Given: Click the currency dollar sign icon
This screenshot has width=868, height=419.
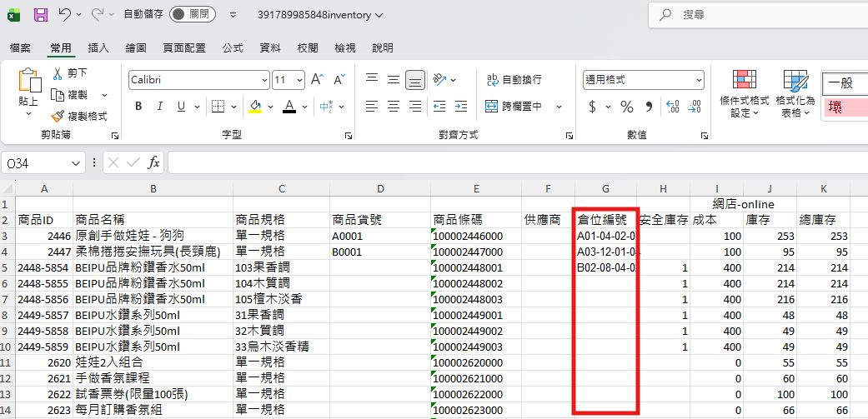Looking at the screenshot, I should 592,107.
